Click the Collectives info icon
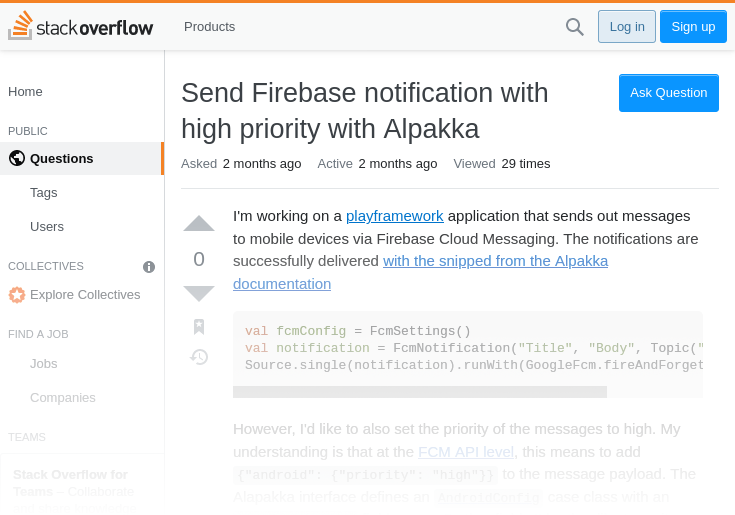The width and height of the screenshot is (735, 515). pos(149,267)
